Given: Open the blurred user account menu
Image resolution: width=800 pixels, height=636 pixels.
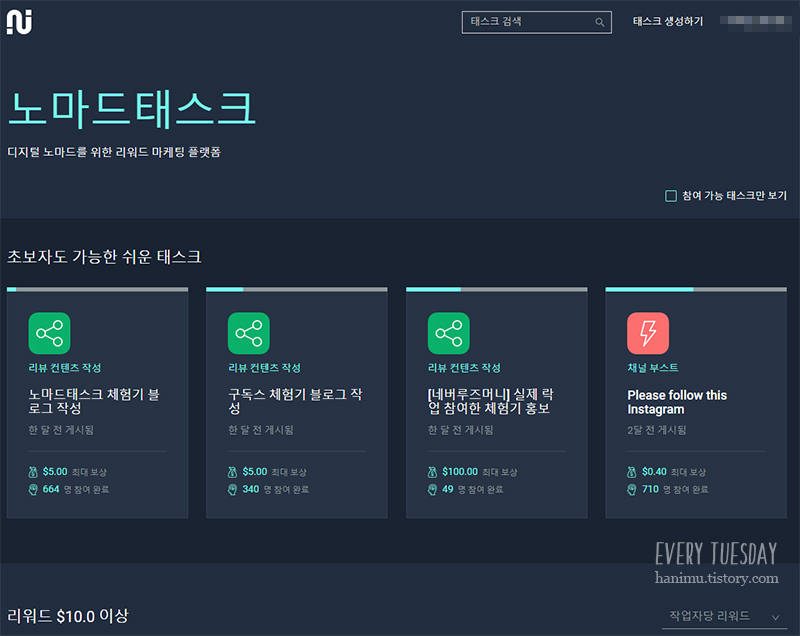Looking at the screenshot, I should (756, 21).
